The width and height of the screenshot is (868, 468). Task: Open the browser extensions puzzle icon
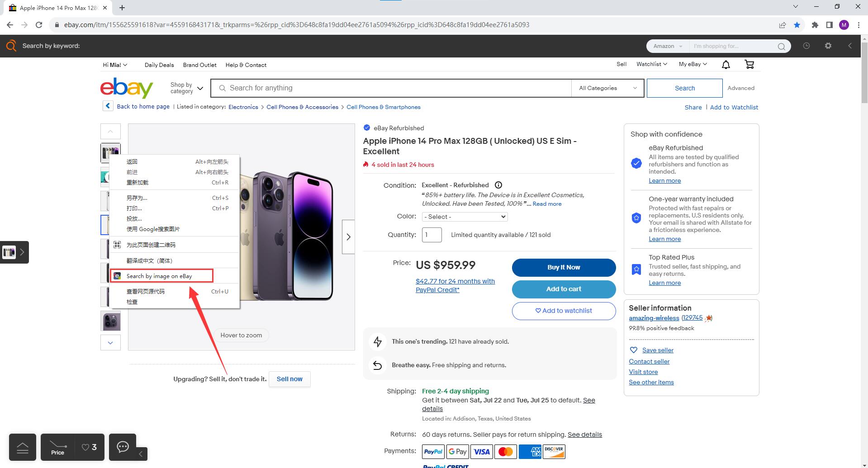click(x=815, y=25)
